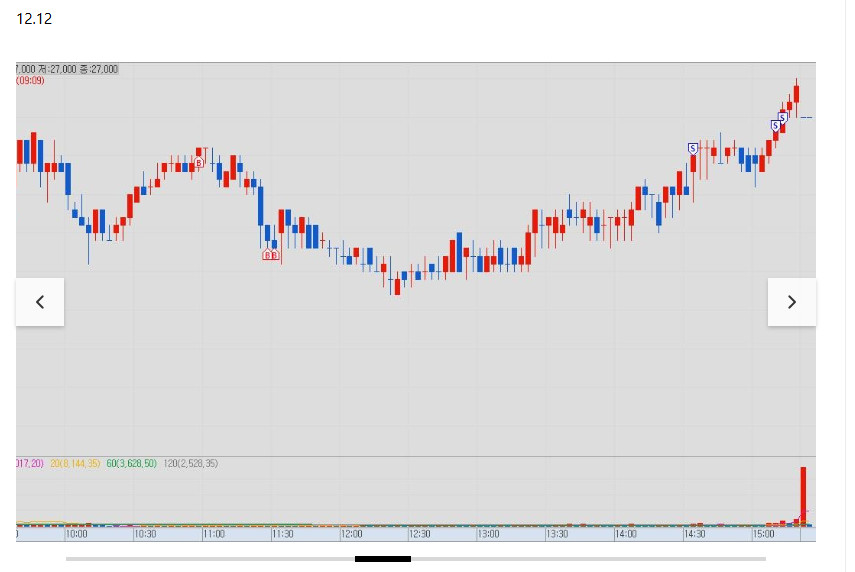
Task: Click the tall red volume bar
Action: 802,493
